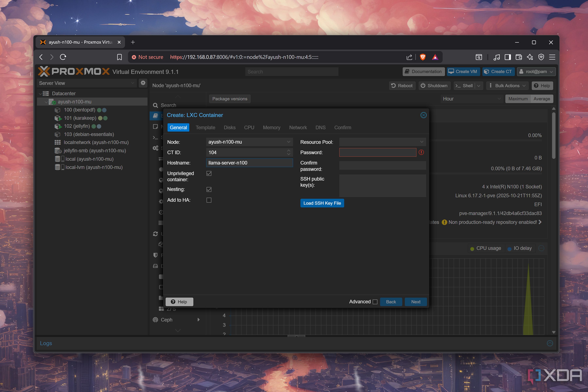This screenshot has width=588, height=392.
Task: Expand the Logs panel arrow icon
Action: pos(550,343)
